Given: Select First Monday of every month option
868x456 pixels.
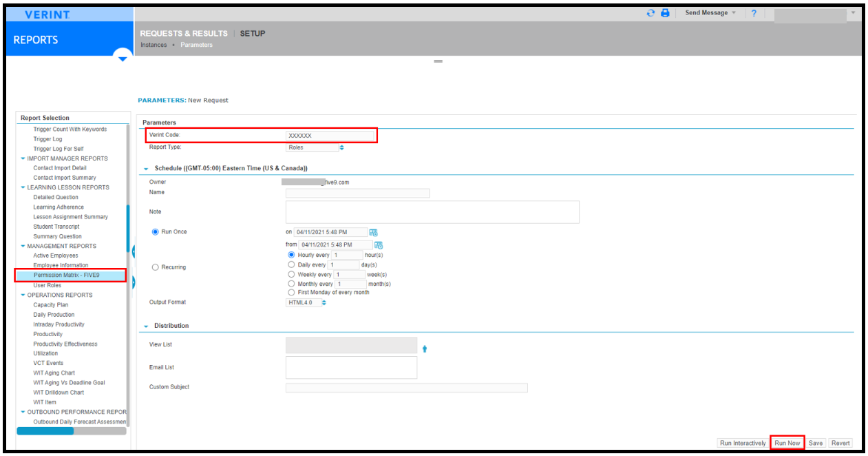Looking at the screenshot, I should (x=292, y=292).
